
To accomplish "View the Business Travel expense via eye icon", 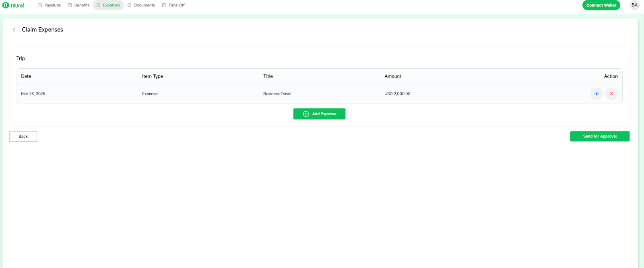I will (x=597, y=94).
